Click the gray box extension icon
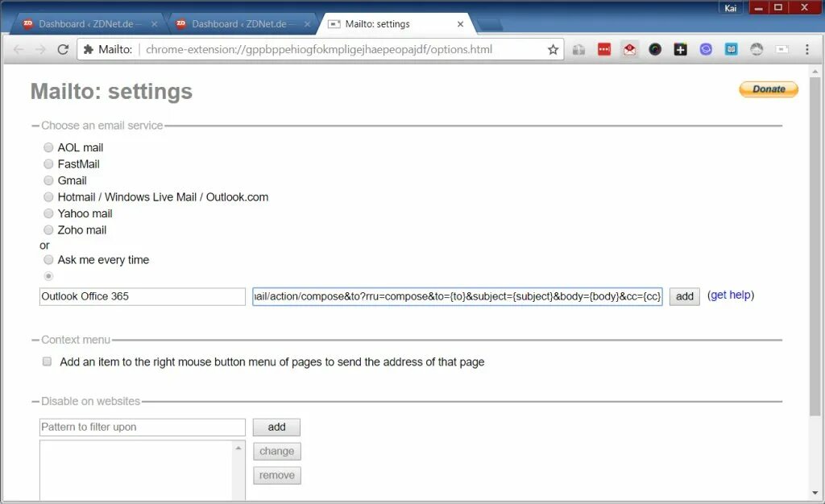Viewport: 825px width, 504px height. click(x=578, y=49)
